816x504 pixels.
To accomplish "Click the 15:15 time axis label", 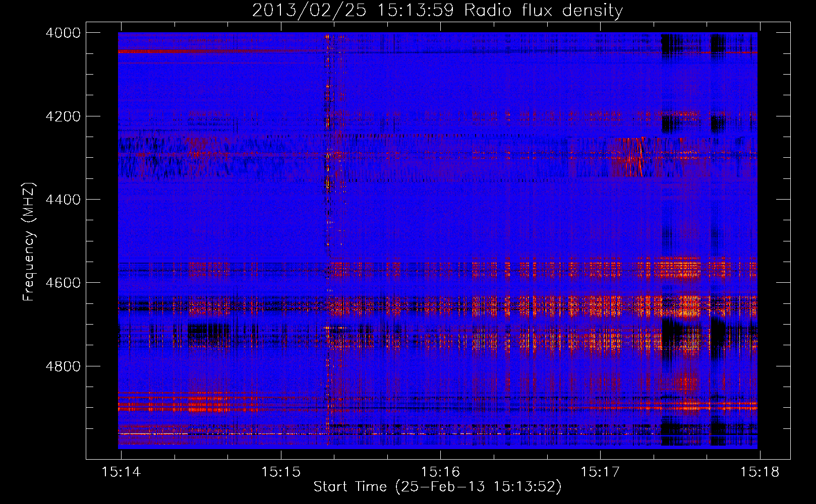I will point(281,472).
